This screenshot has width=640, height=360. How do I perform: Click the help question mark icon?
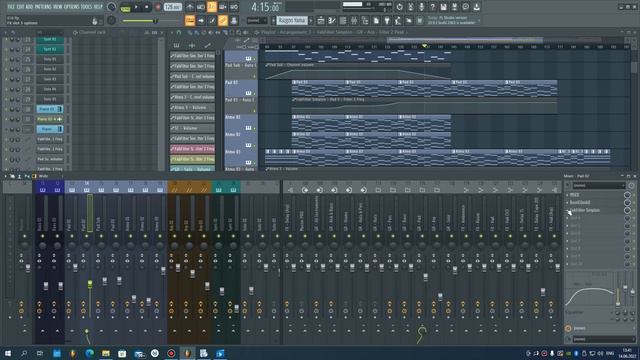433,7
